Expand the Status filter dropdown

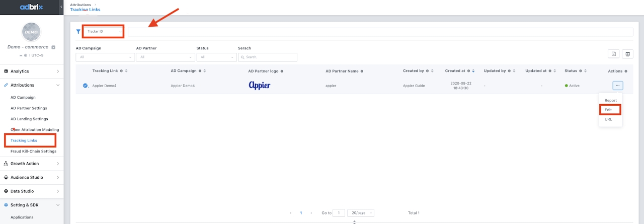[216, 57]
